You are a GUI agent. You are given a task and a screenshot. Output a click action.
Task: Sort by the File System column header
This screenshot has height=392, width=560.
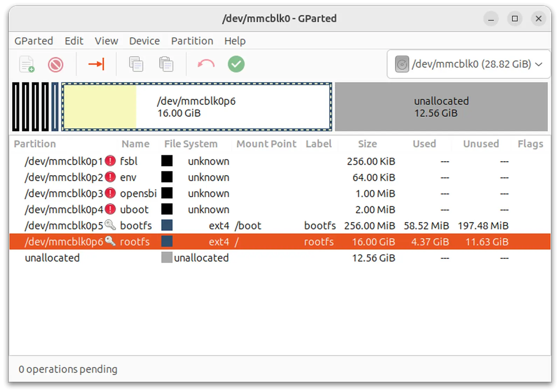191,144
